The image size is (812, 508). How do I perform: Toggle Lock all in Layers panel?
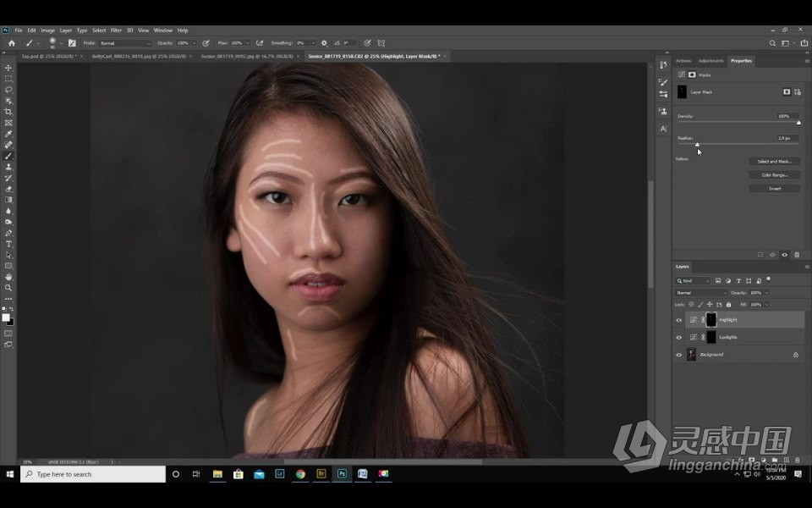(x=728, y=304)
